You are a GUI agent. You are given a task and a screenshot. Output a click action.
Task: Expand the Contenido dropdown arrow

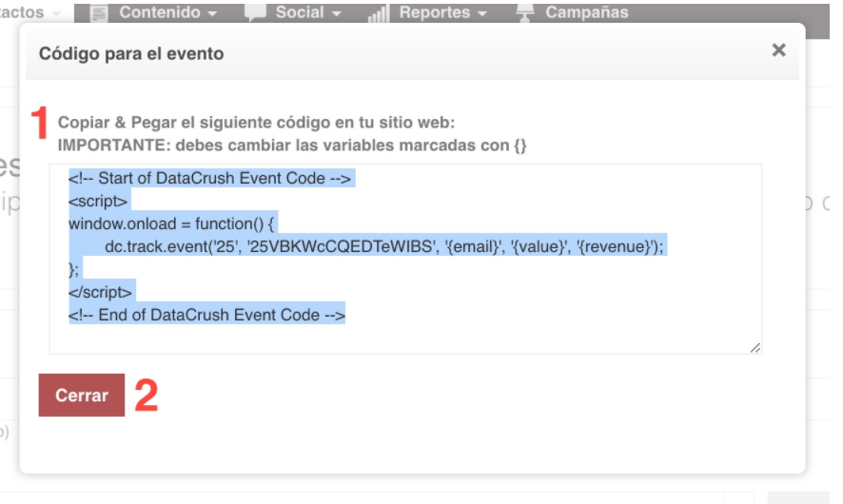coord(212,14)
